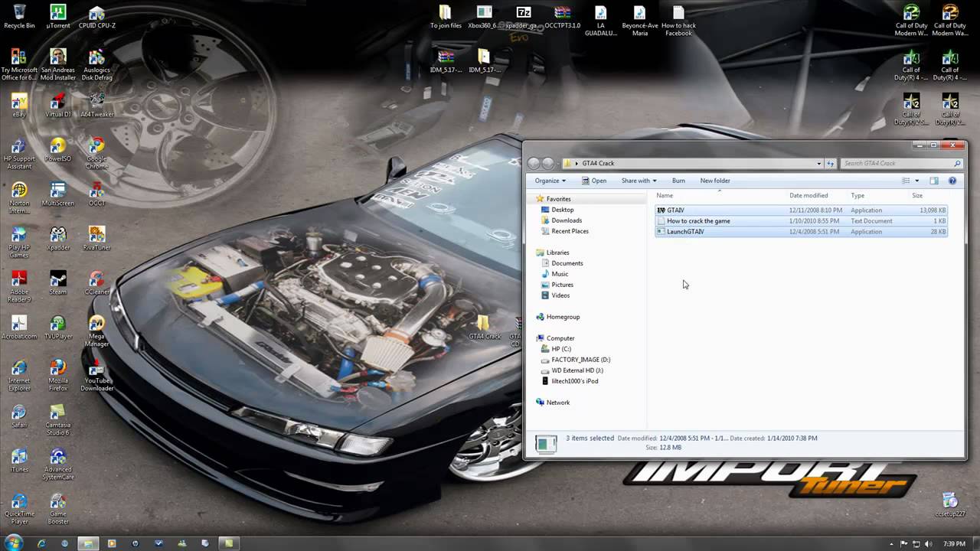Open the change view options arrow
Screen dimensions: 980x551
pyautogui.click(x=917, y=181)
